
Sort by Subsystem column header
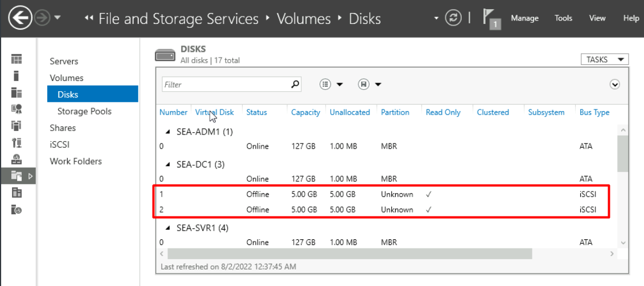(x=546, y=112)
